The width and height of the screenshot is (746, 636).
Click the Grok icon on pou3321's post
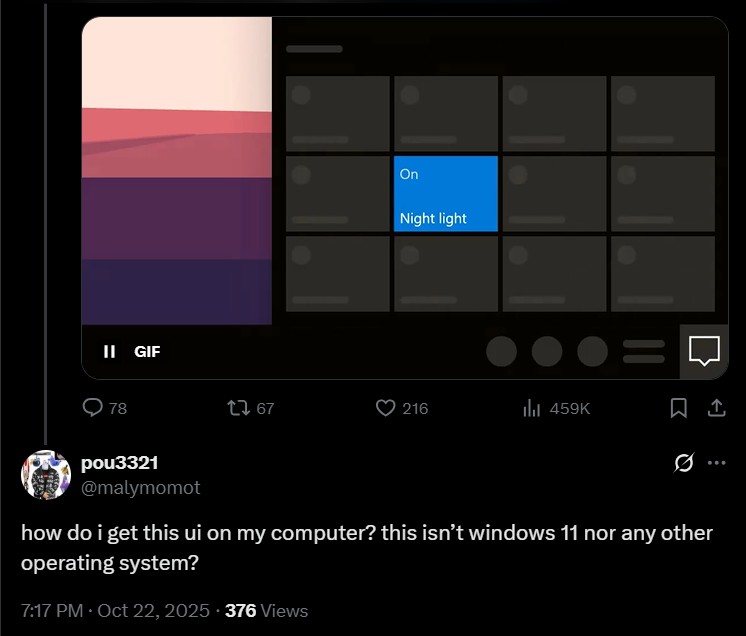coord(685,463)
